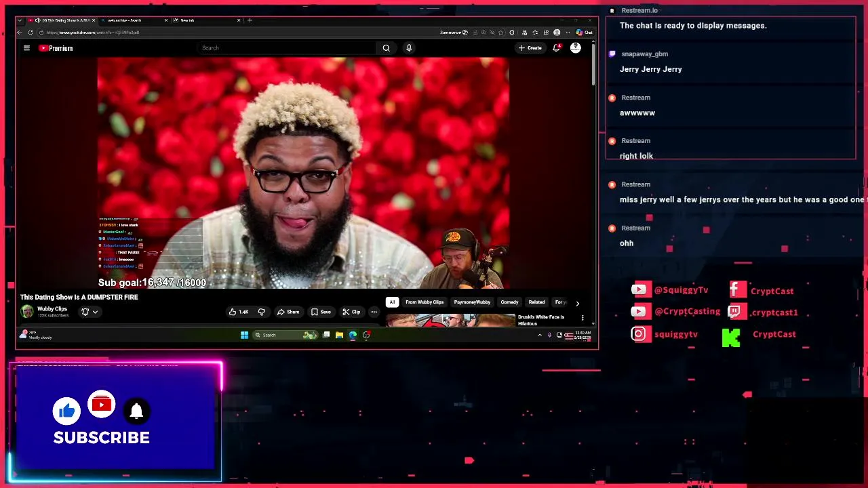
Task: Click the Summarize button in the address bar
Action: tap(454, 33)
